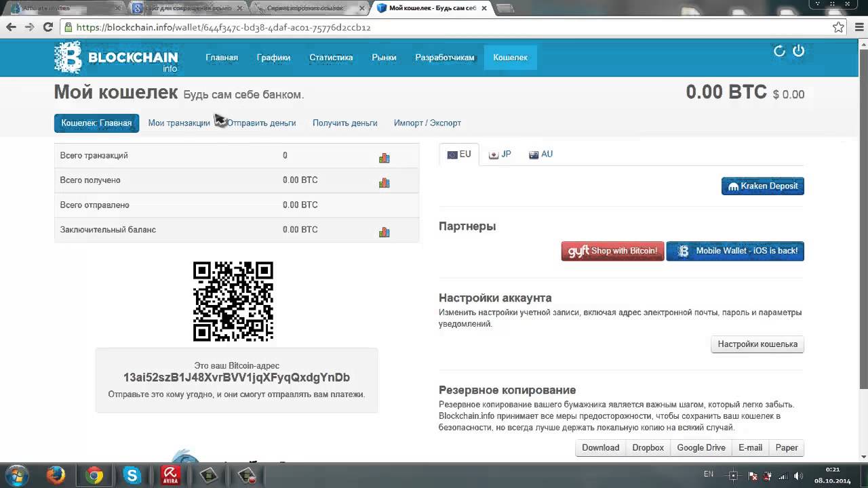Click the Download backup button
The height and width of the screenshot is (488, 868).
point(600,448)
